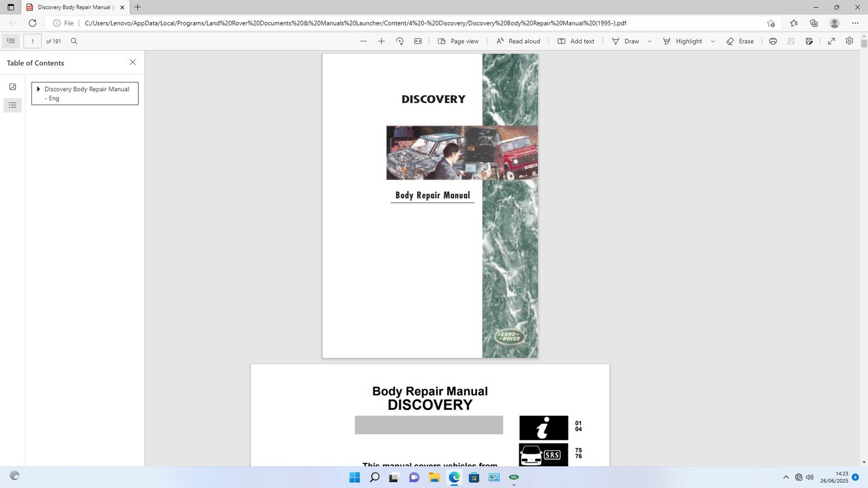Select the outline list view icon in sidebar
The width and height of the screenshot is (868, 488).
pos(12,105)
